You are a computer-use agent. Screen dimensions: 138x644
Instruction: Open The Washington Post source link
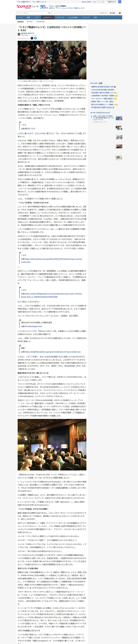(x=33, y=326)
